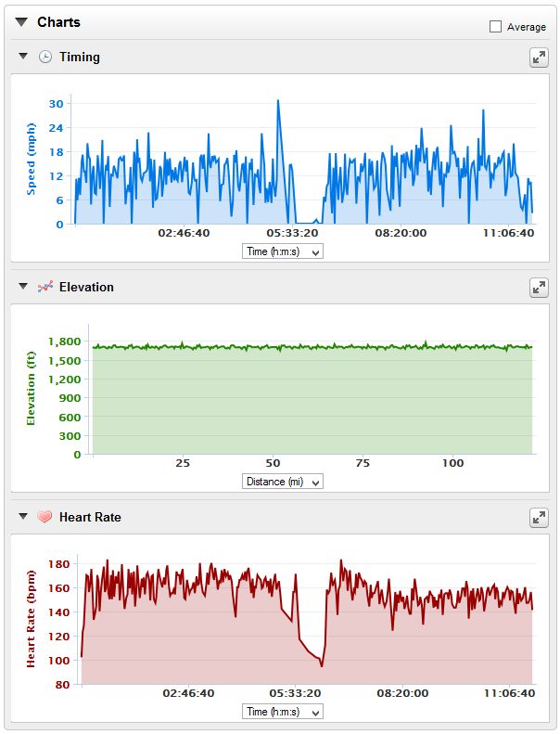Open the Heart Rate Time (h:m:s) dropdown
The height and width of the screenshot is (734, 560).
click(x=283, y=712)
